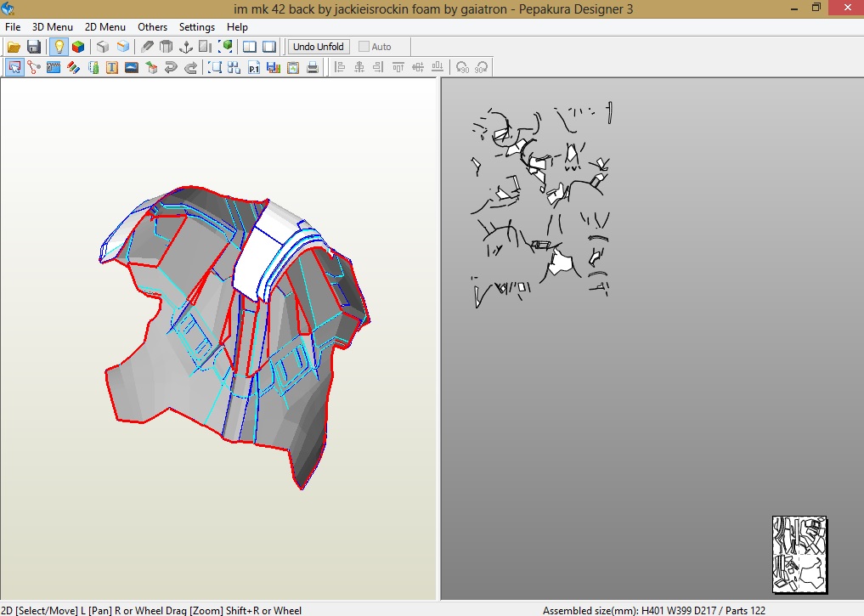Open the Settings menu
The width and height of the screenshot is (864, 616).
197,27
